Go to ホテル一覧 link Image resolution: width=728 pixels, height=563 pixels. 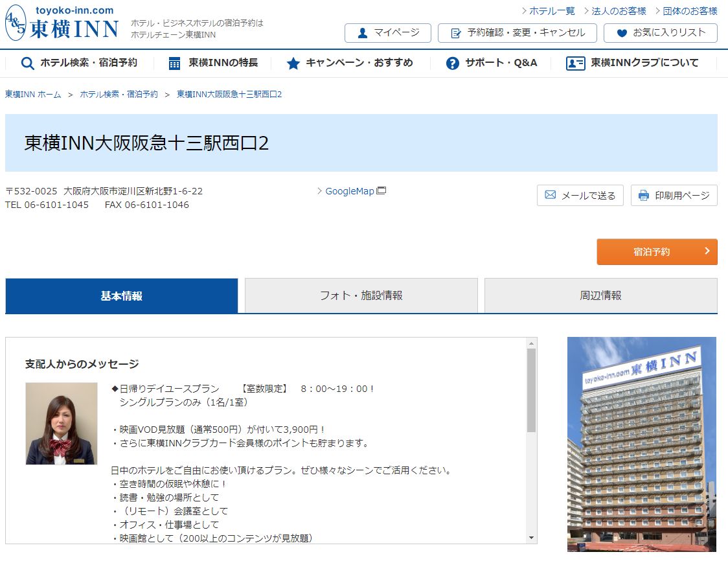click(551, 11)
